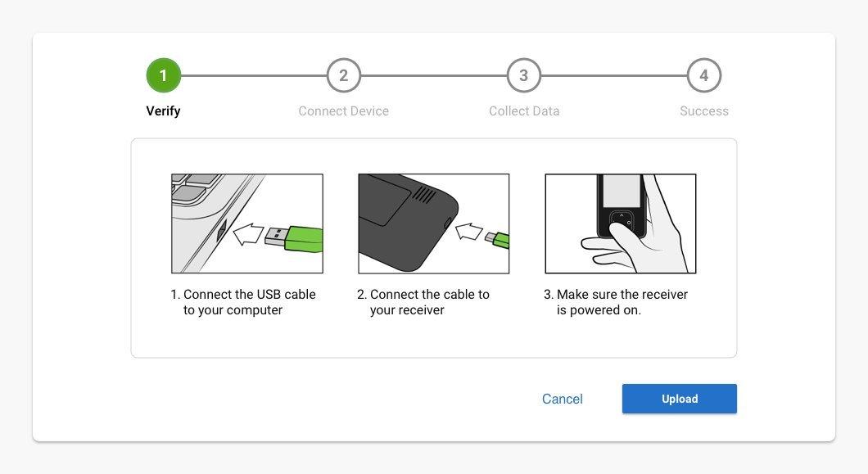Click the small green micro-USB connector
Image resolution: width=868 pixels, height=474 pixels.
coord(498,239)
